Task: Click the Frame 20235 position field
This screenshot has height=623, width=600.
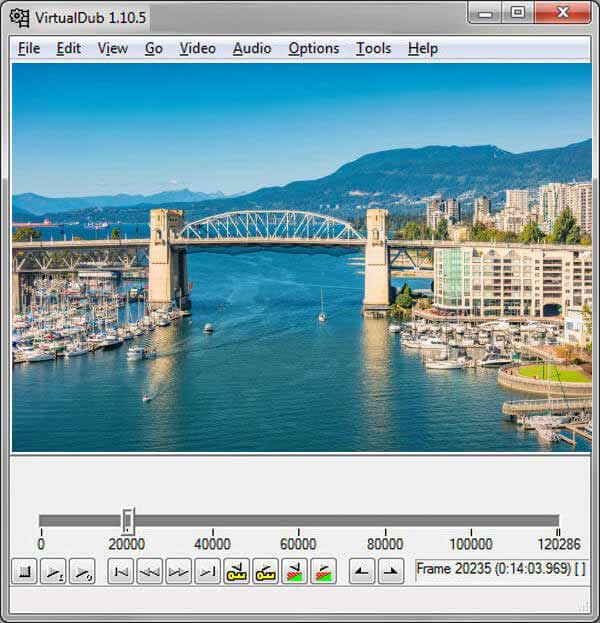Action: point(502,570)
